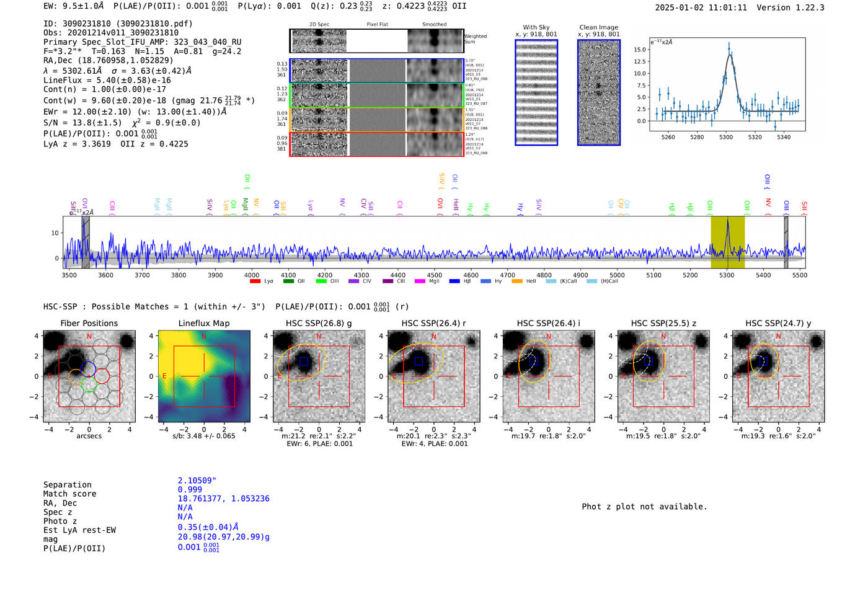Click 'Phot z plot not available.' text
Screen dimensions: 868x591
tap(644, 507)
